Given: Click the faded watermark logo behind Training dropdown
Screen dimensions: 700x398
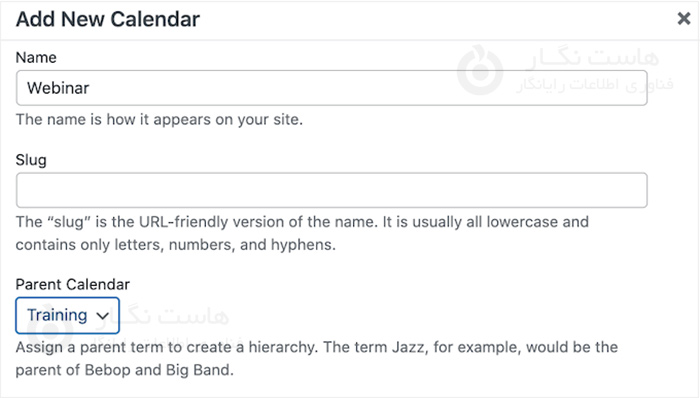Looking at the screenshot, I should tap(50, 328).
